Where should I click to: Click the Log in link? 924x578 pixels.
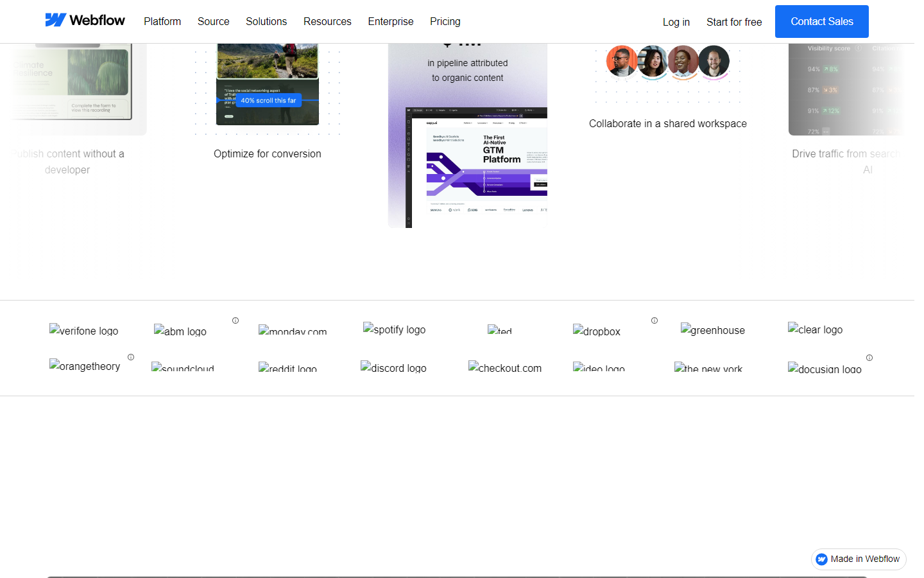(676, 22)
